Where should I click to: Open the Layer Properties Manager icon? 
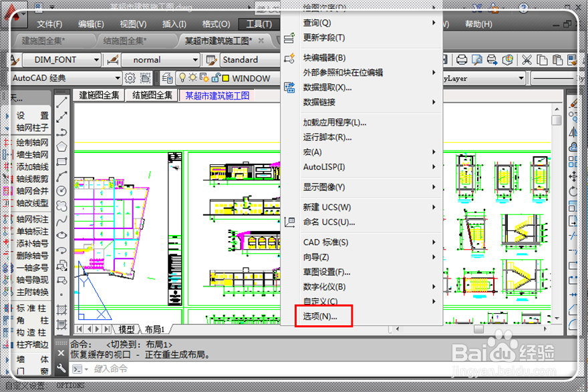click(167, 78)
